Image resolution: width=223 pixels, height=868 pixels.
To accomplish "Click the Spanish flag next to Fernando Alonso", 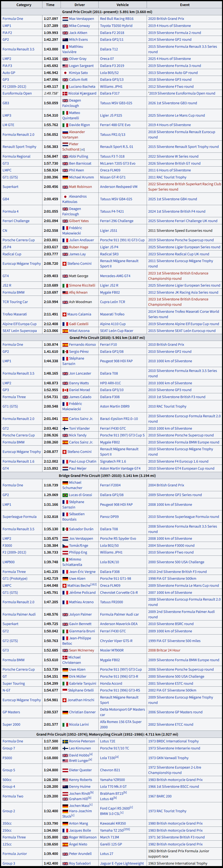I will click(65, 345).
